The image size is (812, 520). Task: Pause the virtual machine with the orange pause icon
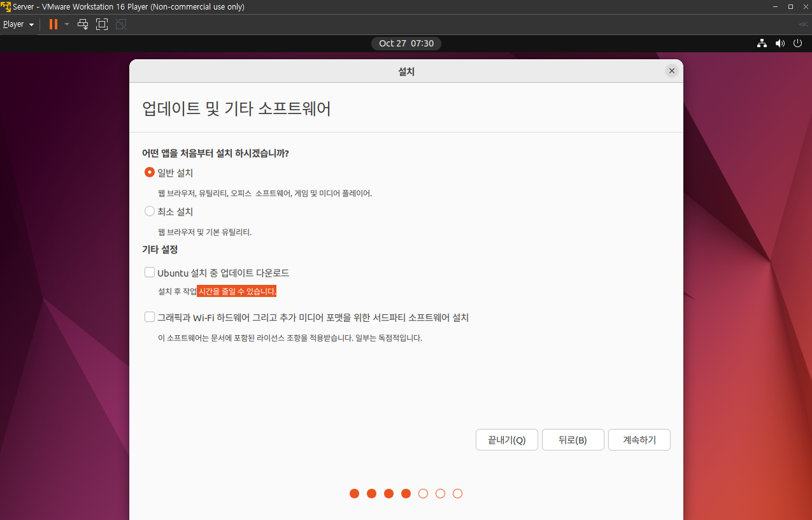[x=53, y=24]
